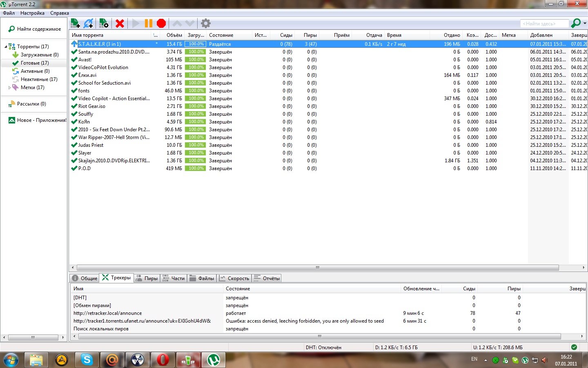Remove torrent with the red X icon
The width and height of the screenshot is (588, 368).
(120, 23)
